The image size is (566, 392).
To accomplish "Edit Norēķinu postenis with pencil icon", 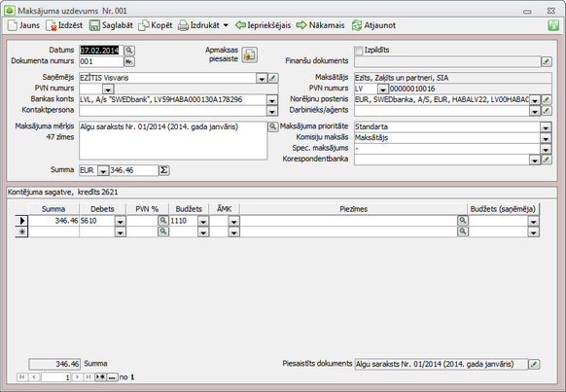I will pyautogui.click(x=547, y=99).
